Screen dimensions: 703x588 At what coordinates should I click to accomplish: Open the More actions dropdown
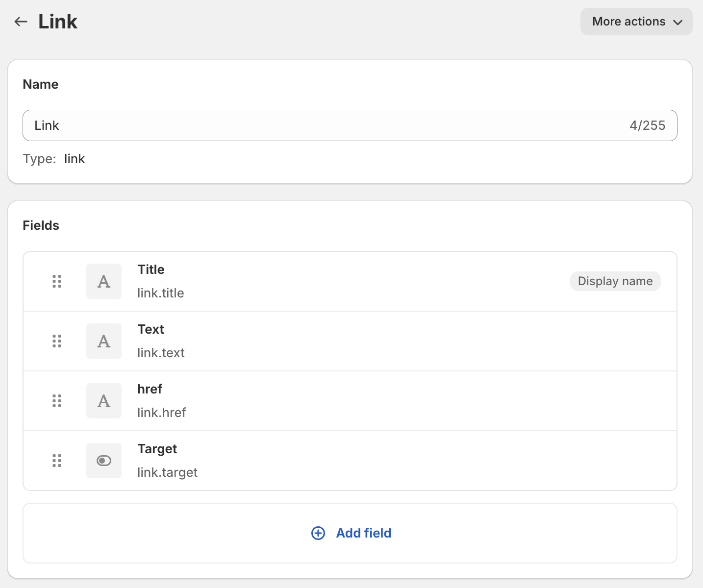click(x=636, y=21)
